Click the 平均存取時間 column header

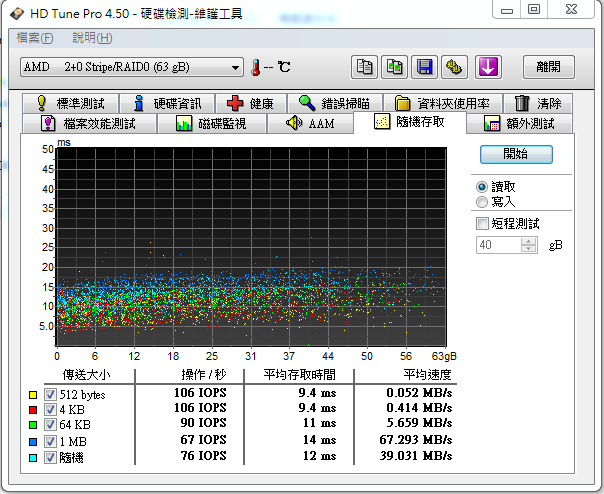(299, 375)
